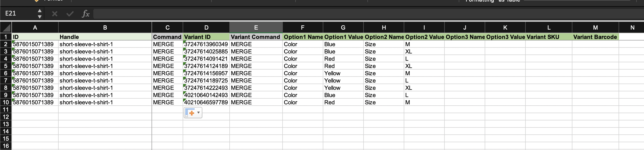Select row 10 by its row number
The width and height of the screenshot is (644, 150).
coord(6,102)
